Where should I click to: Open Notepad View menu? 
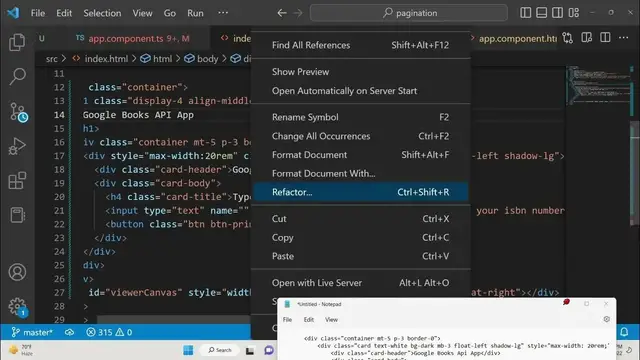click(x=331, y=320)
